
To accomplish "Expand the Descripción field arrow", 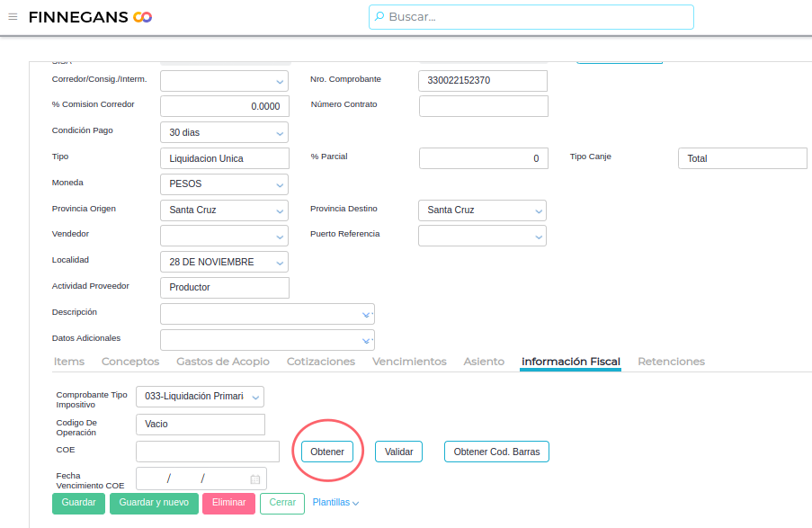I will [367, 315].
